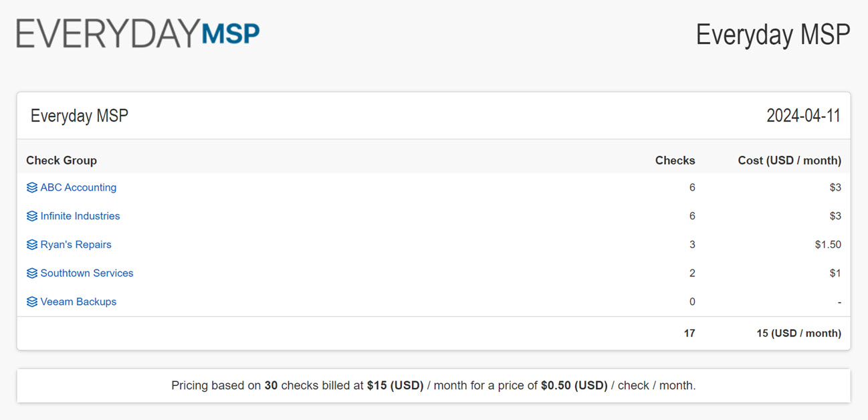Open the ABC Accounting check group
The image size is (868, 420).
tap(78, 188)
